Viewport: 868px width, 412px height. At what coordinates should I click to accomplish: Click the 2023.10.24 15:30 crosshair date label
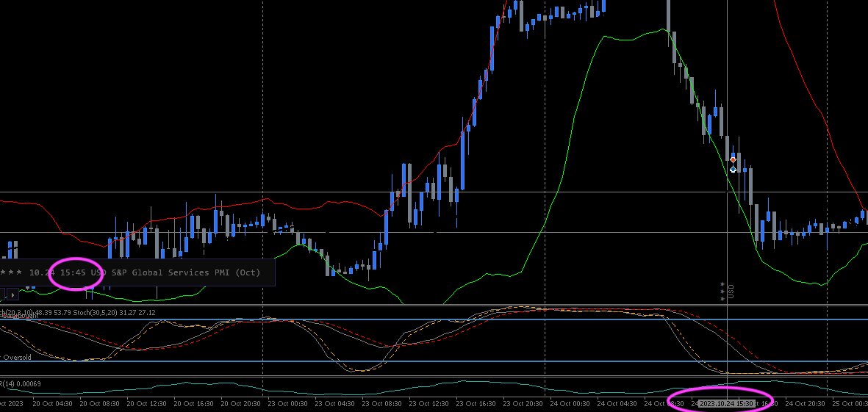(726, 404)
